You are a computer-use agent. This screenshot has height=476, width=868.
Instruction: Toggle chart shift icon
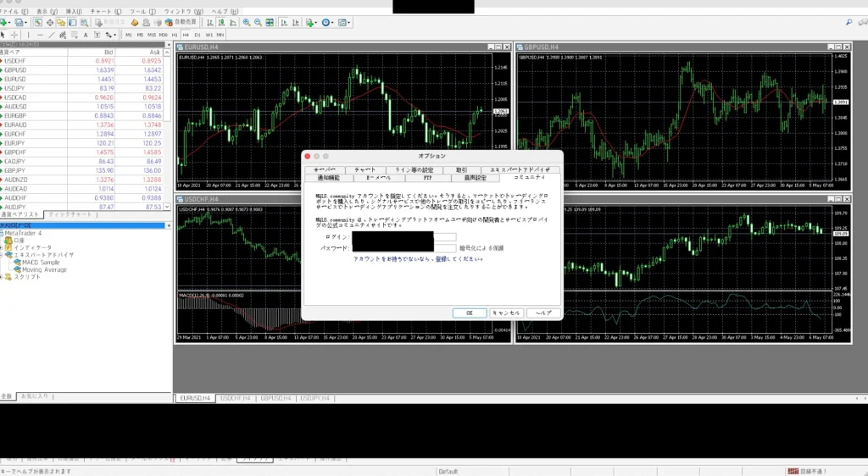click(296, 23)
